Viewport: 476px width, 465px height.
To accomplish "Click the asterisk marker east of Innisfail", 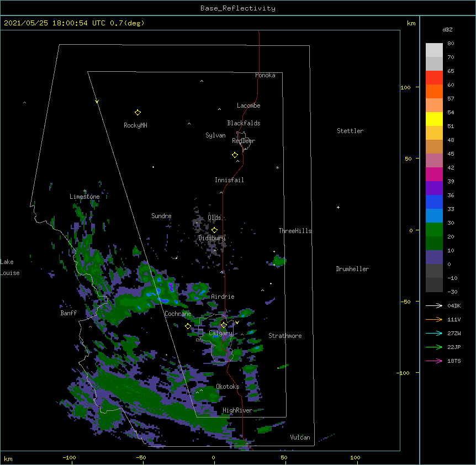I will point(277,167).
